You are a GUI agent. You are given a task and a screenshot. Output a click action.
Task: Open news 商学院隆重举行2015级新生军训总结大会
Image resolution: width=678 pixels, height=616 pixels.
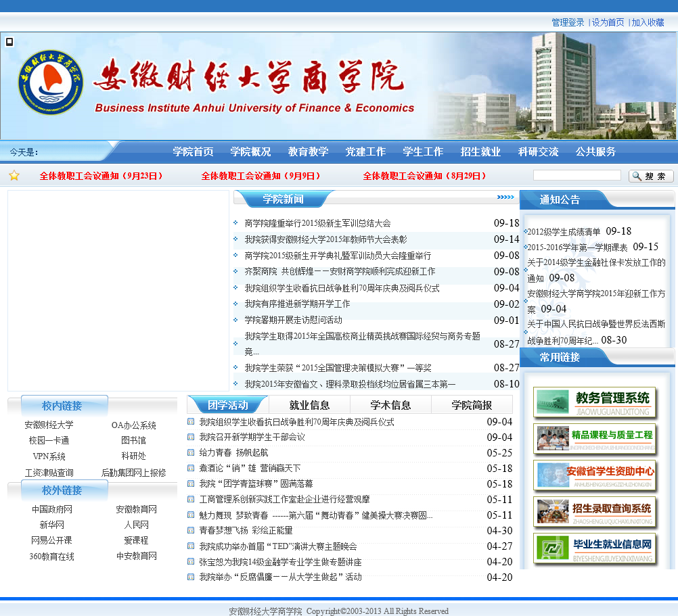pyautogui.click(x=317, y=223)
